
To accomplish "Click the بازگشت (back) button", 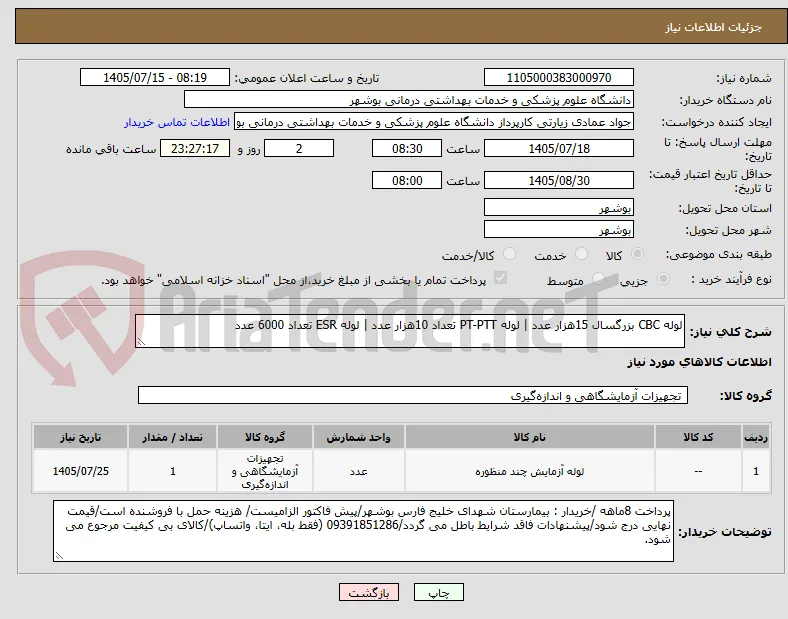I will click(369, 592).
